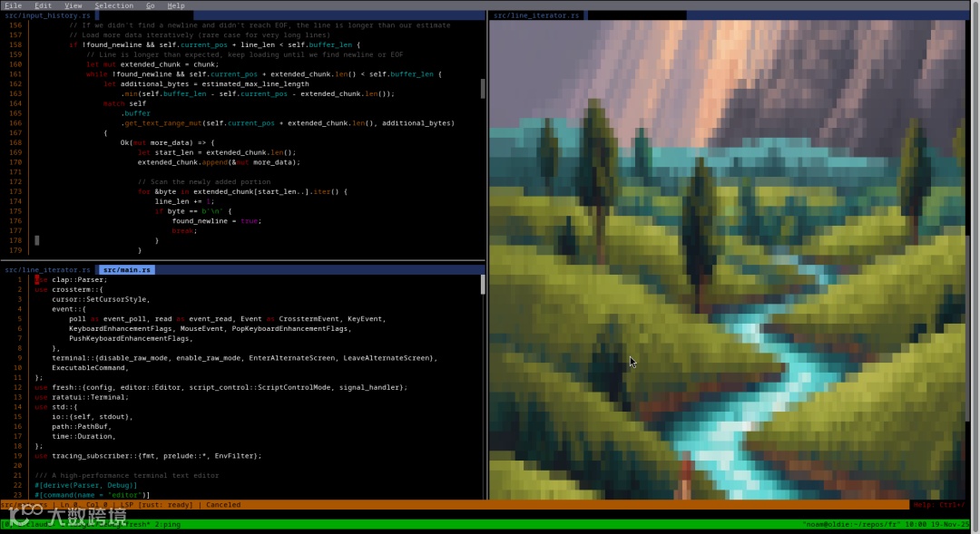This screenshot has width=980, height=534.
Task: Open the Go menu
Action: coord(151,5)
